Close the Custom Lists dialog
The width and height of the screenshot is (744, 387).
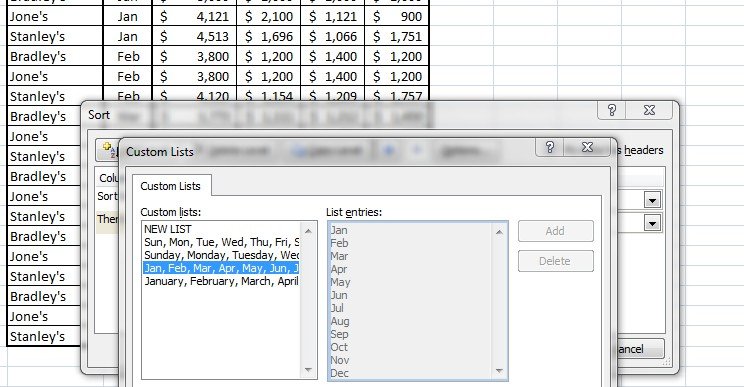[x=587, y=147]
